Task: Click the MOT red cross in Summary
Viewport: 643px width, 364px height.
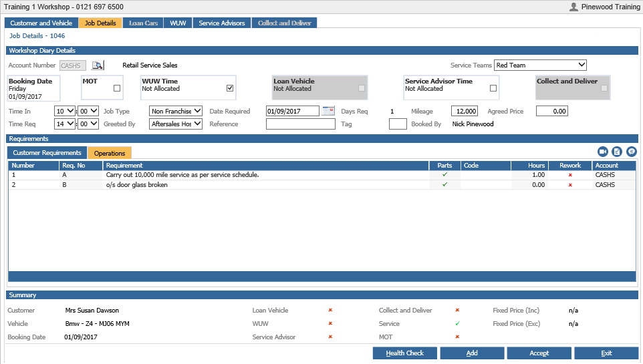Action: (457, 337)
